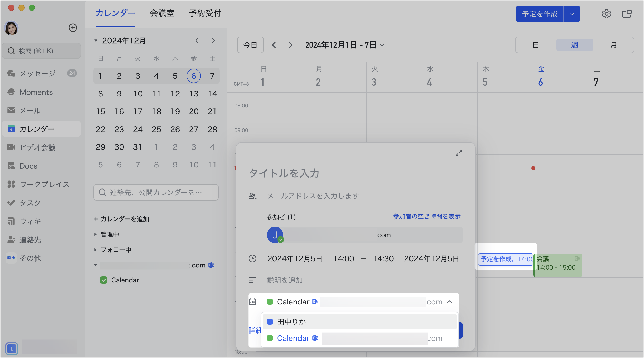Open ビデオ会議 in sidebar
This screenshot has height=358, width=644.
[x=37, y=147]
